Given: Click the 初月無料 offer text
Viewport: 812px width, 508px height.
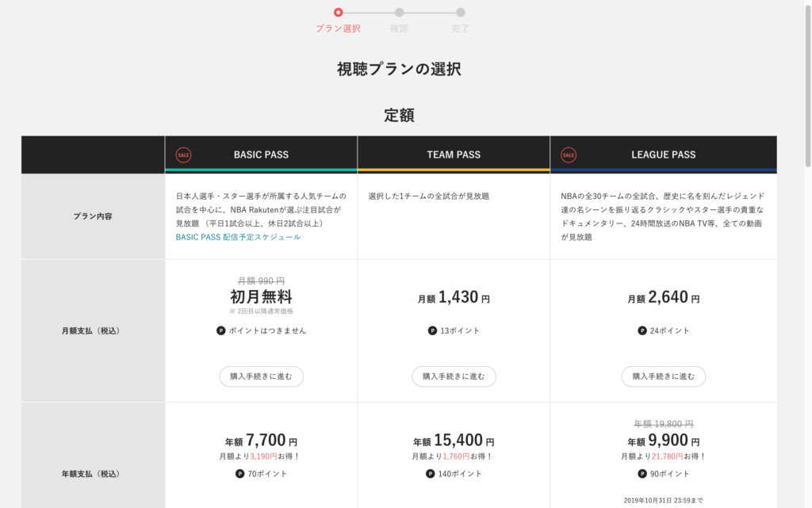Looking at the screenshot, I should [262, 296].
